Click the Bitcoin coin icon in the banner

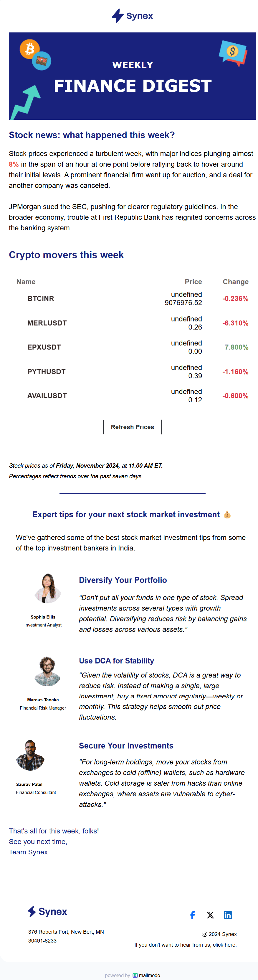pyautogui.click(x=30, y=49)
